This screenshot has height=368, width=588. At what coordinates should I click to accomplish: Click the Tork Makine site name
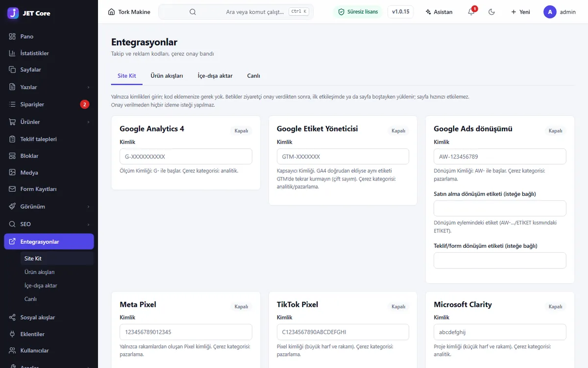click(x=134, y=12)
